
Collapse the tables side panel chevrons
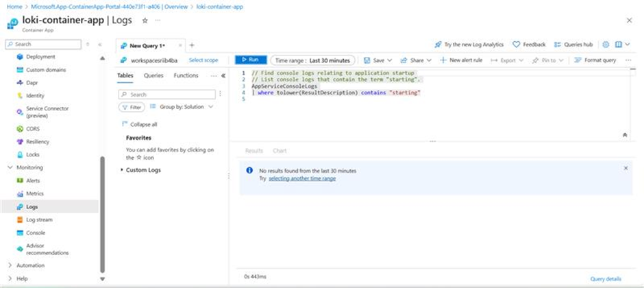223,75
